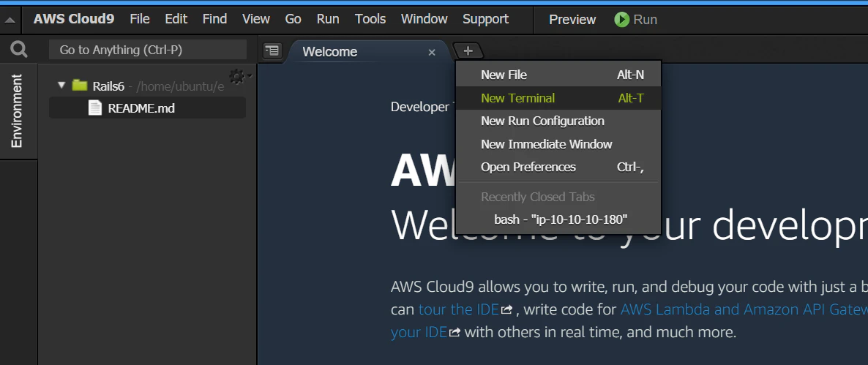Screen dimensions: 868x365
Task: Choose Open Preferences menu entry
Action: (558, 167)
